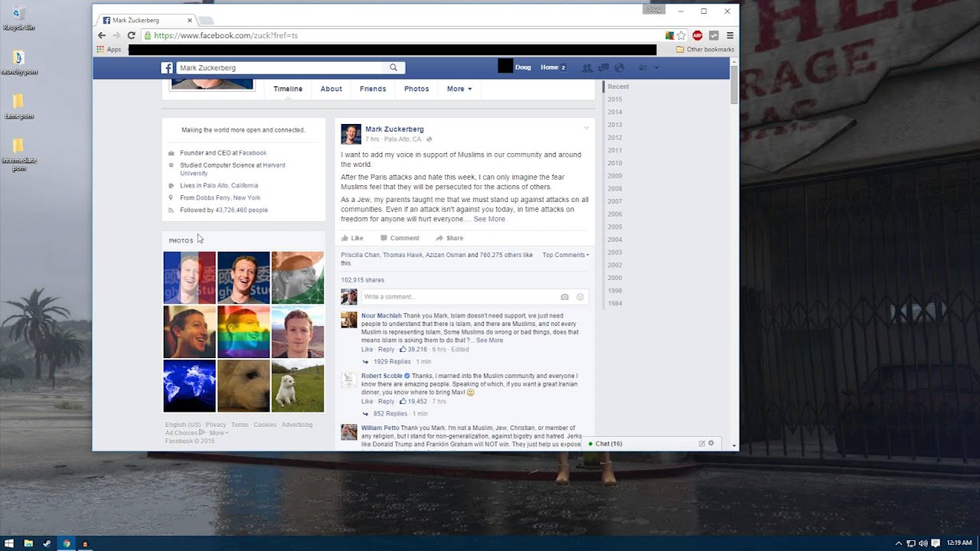Open the Windows Start button
Screen dimensions: 980x551
(x=9, y=543)
